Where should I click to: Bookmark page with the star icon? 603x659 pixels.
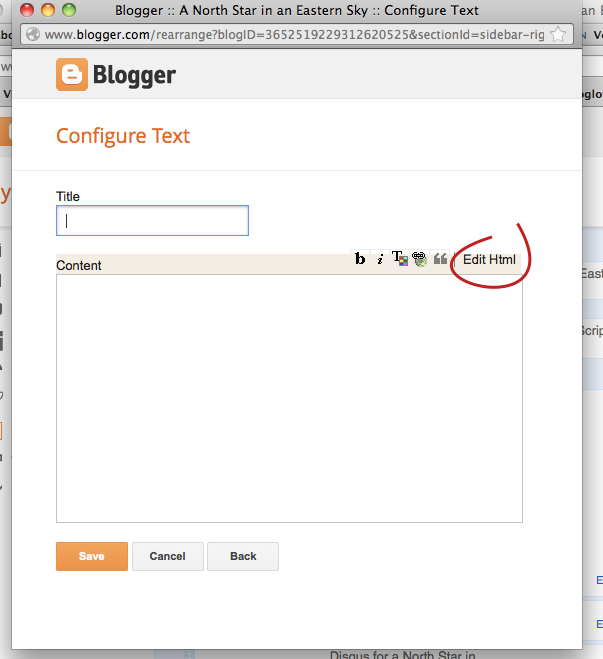pos(558,34)
